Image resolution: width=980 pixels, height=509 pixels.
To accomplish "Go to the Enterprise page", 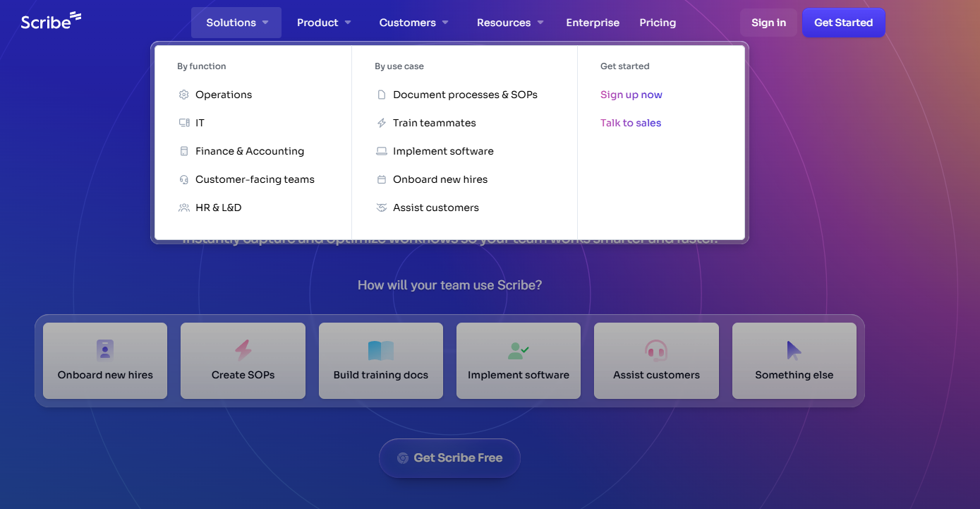I will click(x=593, y=23).
